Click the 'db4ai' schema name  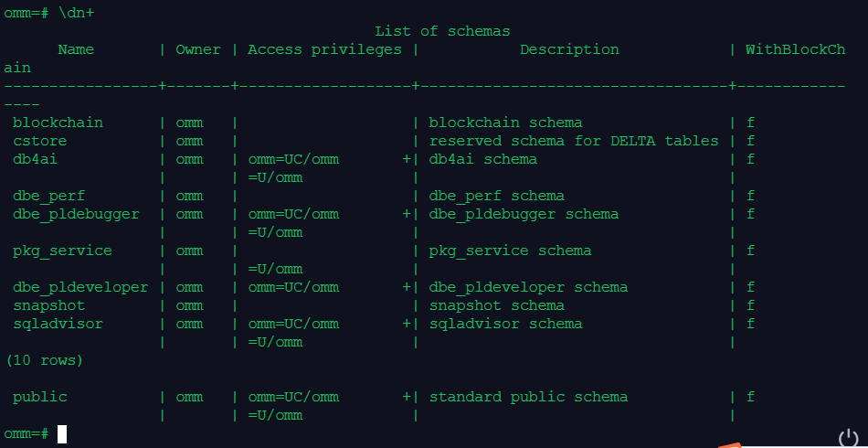tap(35, 159)
